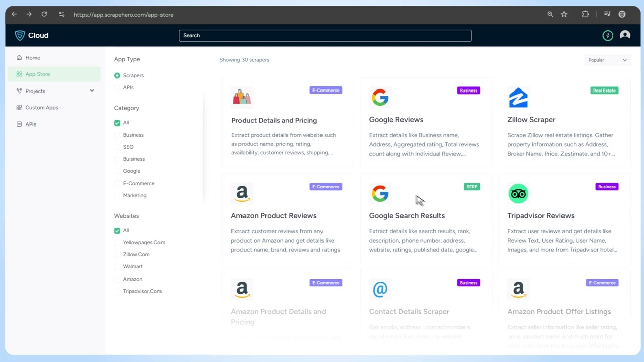Image resolution: width=644 pixels, height=362 pixels.
Task: Check the Marketing category checkbox
Action: pos(117,195)
